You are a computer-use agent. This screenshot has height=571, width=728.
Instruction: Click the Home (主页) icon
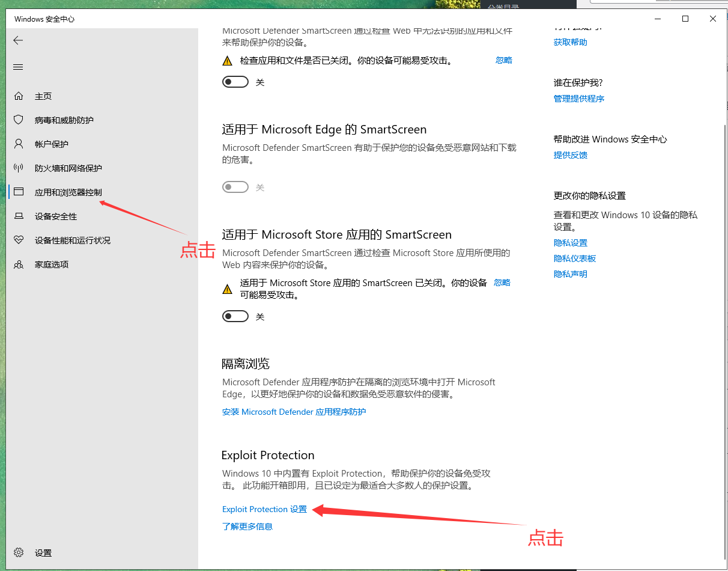[19, 96]
